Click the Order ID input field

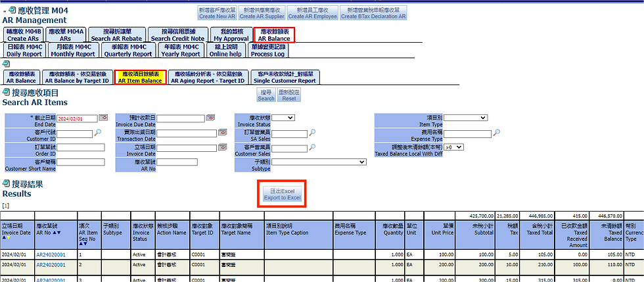coord(80,148)
